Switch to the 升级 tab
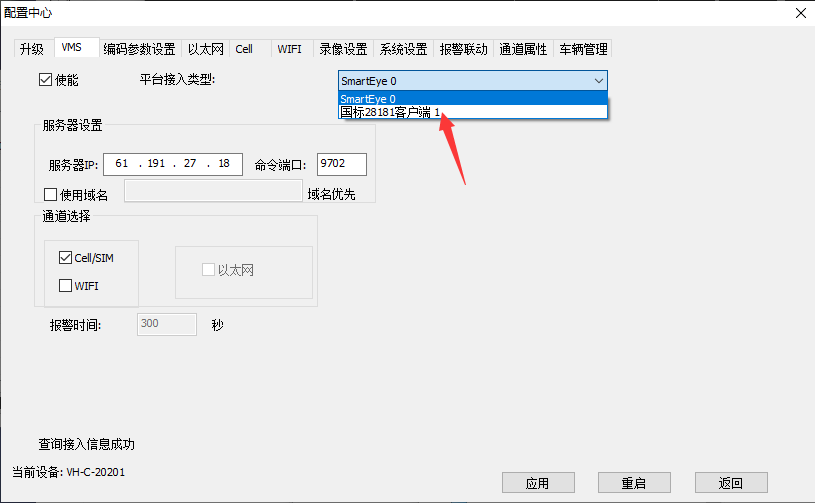This screenshot has height=503, width=815. tap(32, 49)
